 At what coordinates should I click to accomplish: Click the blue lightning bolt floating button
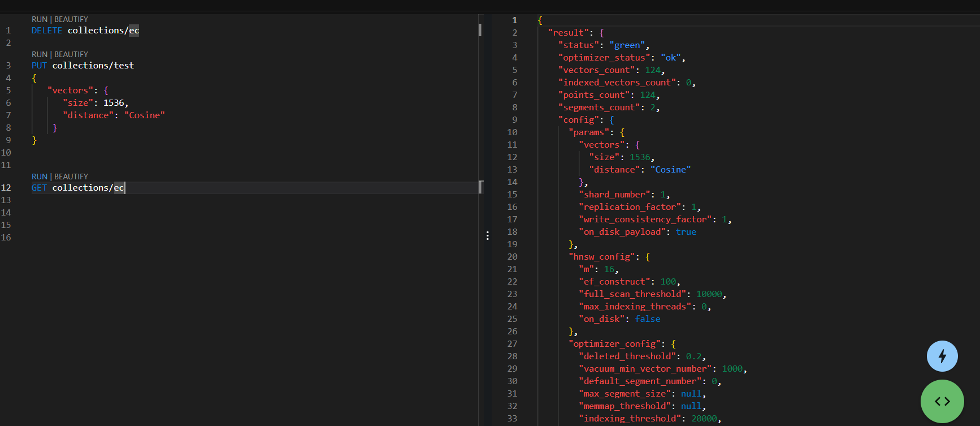coord(942,356)
